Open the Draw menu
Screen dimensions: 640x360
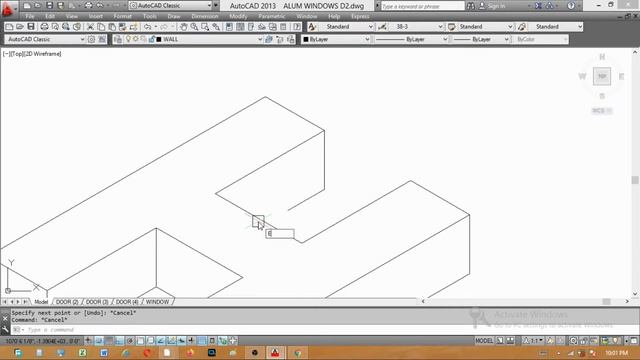[174, 16]
